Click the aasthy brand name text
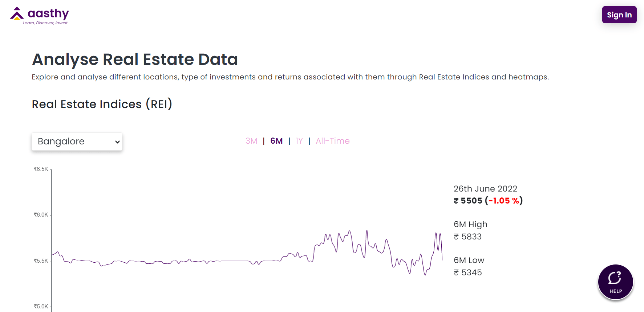 [48, 13]
